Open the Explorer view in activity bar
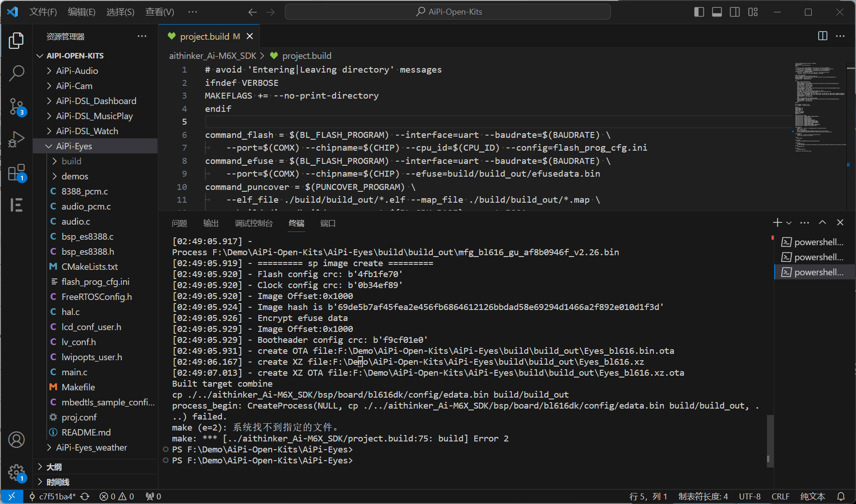 pos(16,41)
